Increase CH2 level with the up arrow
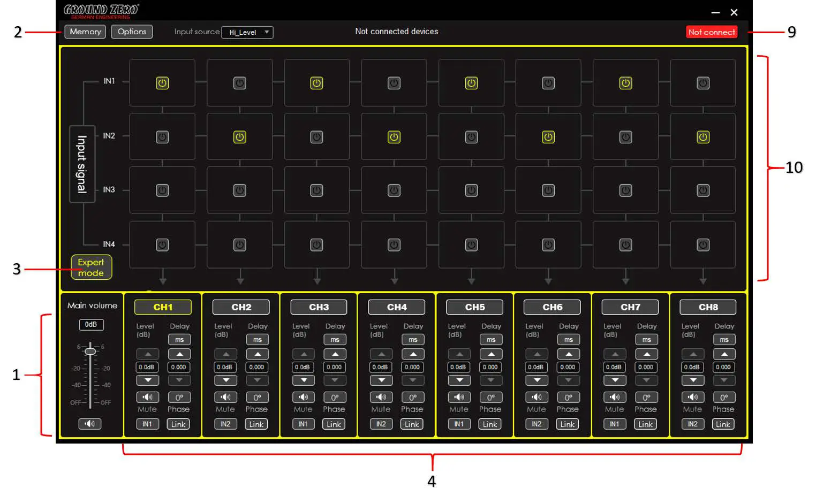This screenshot has height=504, width=816. tap(225, 354)
